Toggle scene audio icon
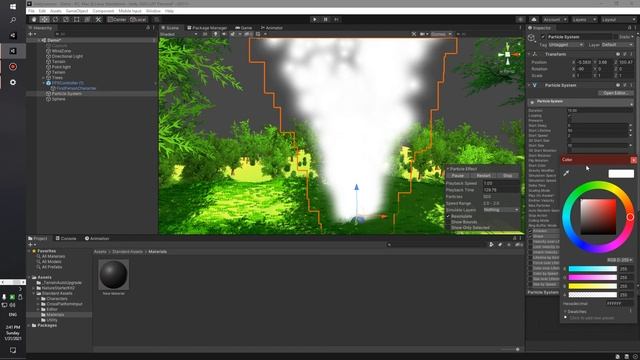Screen dimensions: 640x360 coord(224,34)
